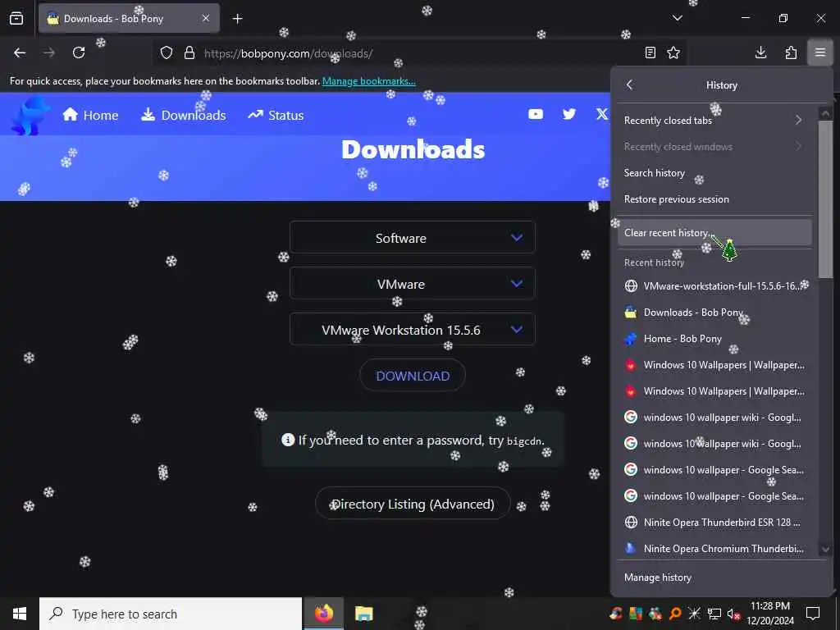
Task: Expand the VMware product dropdown
Action: [x=413, y=284]
